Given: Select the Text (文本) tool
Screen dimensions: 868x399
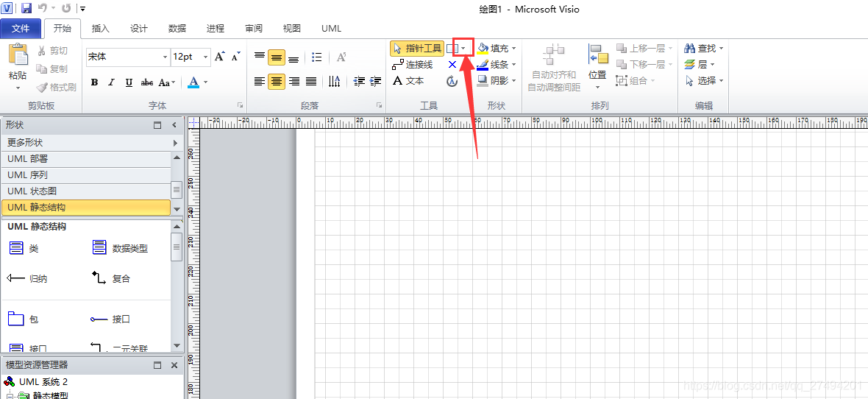Looking at the screenshot, I should coord(408,81).
